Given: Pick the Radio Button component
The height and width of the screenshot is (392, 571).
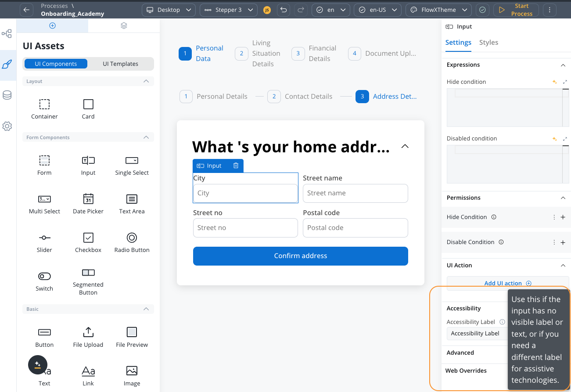Looking at the screenshot, I should click(132, 242).
